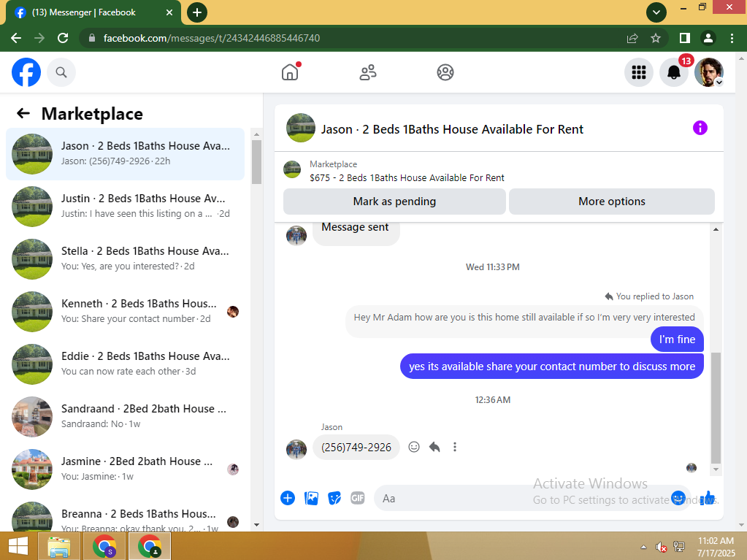747x560 pixels.
Task: Go back from Marketplace chats list
Action: point(23,113)
